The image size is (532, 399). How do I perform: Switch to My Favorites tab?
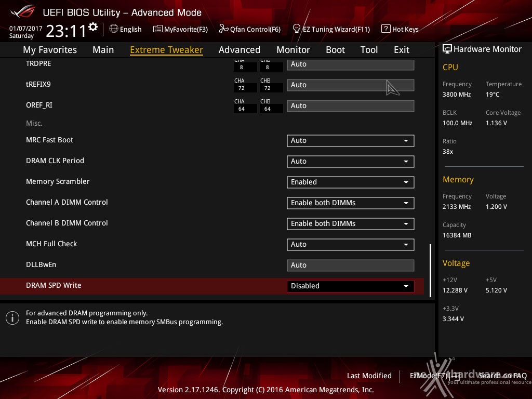click(50, 49)
